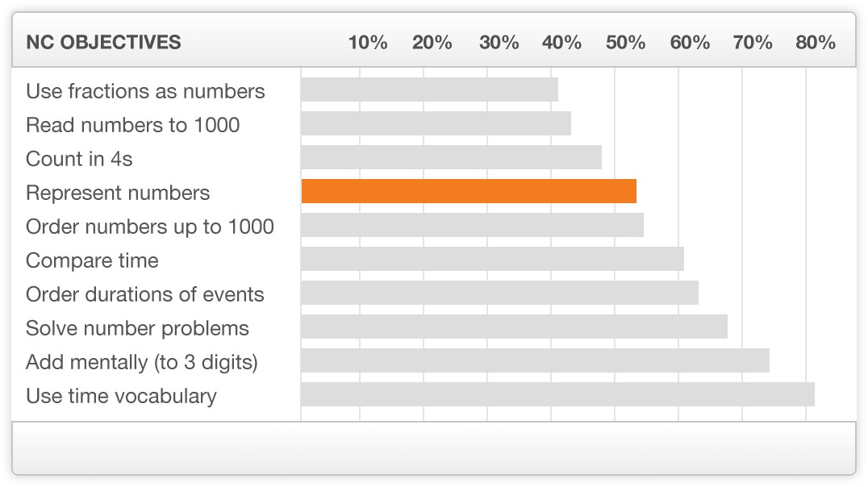Click the grey Use time vocabulary bar
The width and height of the screenshot is (868, 487).
[x=558, y=394]
